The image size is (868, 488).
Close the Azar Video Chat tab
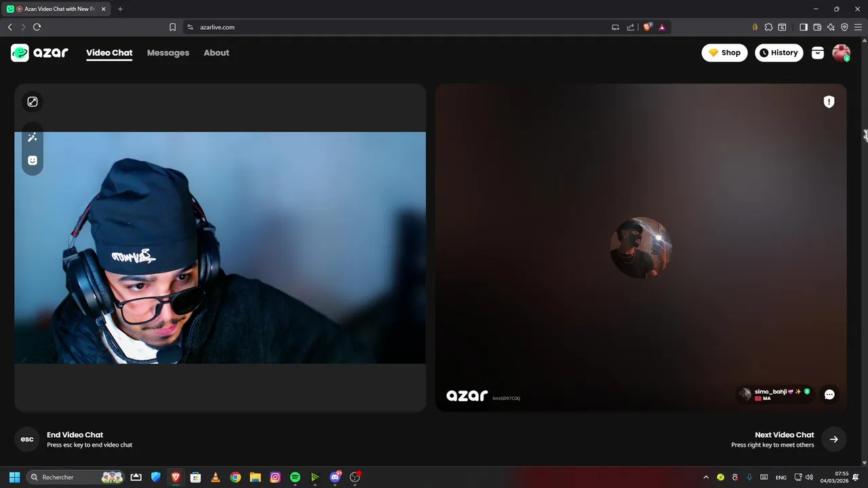coord(103,9)
